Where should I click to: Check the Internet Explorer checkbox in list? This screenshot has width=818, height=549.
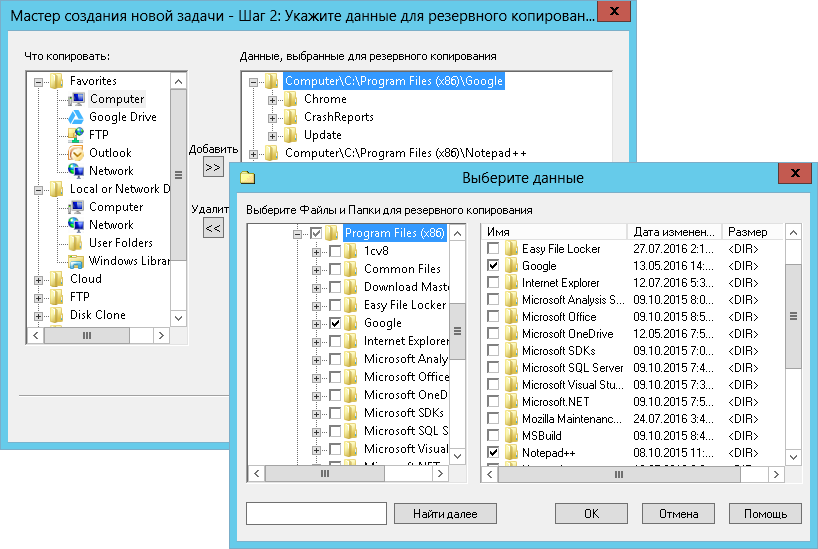coord(493,283)
